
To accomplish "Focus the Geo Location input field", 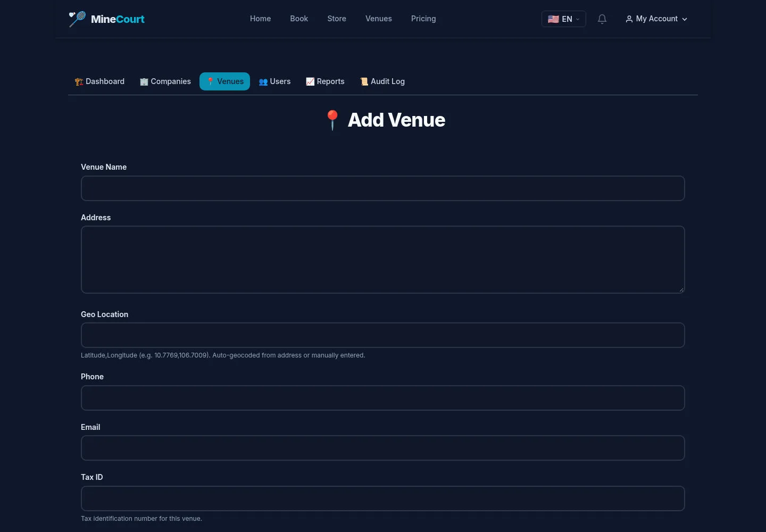I will (x=383, y=335).
